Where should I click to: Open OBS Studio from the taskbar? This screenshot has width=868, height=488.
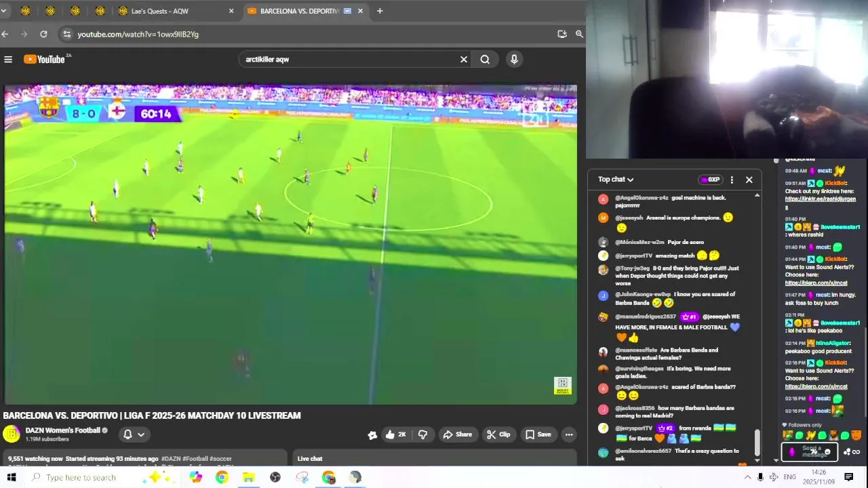275,477
